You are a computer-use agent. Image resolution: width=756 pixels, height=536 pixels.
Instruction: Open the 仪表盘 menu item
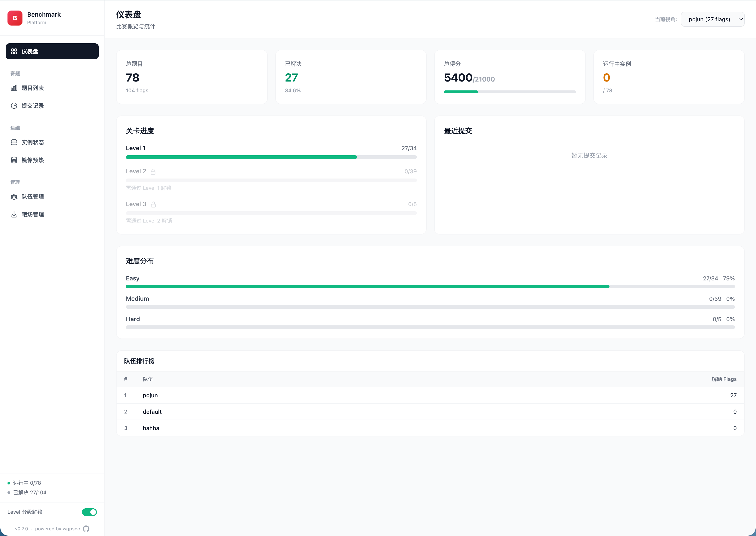pyautogui.click(x=52, y=52)
